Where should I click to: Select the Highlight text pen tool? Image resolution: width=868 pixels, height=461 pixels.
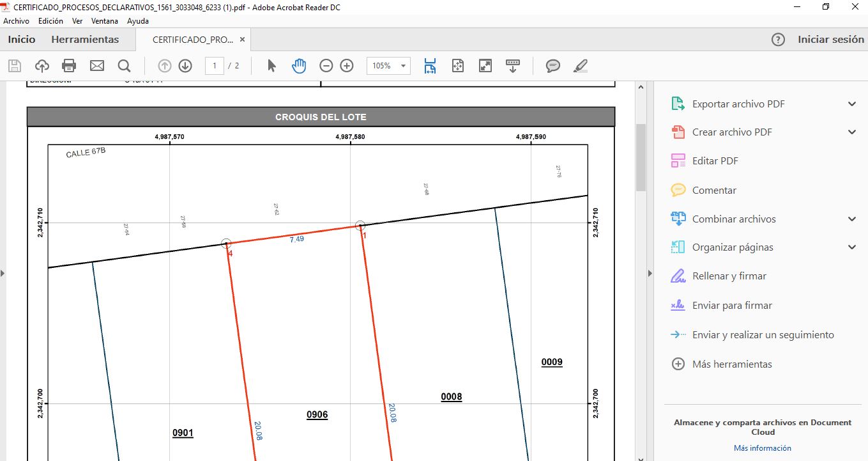580,66
